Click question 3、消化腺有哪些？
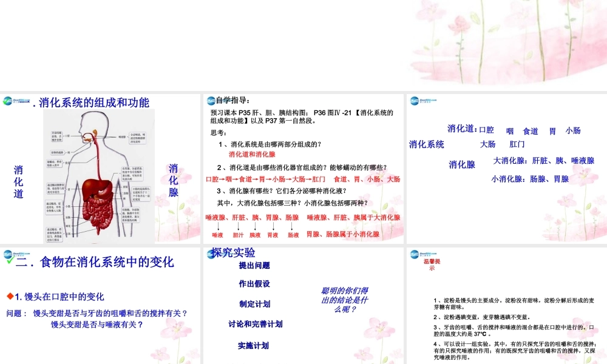Image resolution: width=607 pixels, height=364 pixels. click(282, 190)
